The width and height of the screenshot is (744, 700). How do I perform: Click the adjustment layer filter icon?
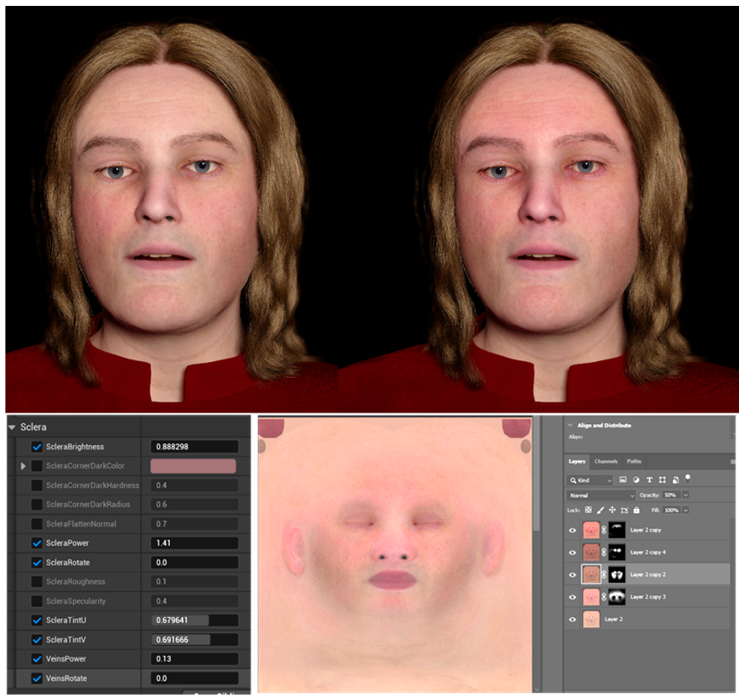click(x=636, y=480)
